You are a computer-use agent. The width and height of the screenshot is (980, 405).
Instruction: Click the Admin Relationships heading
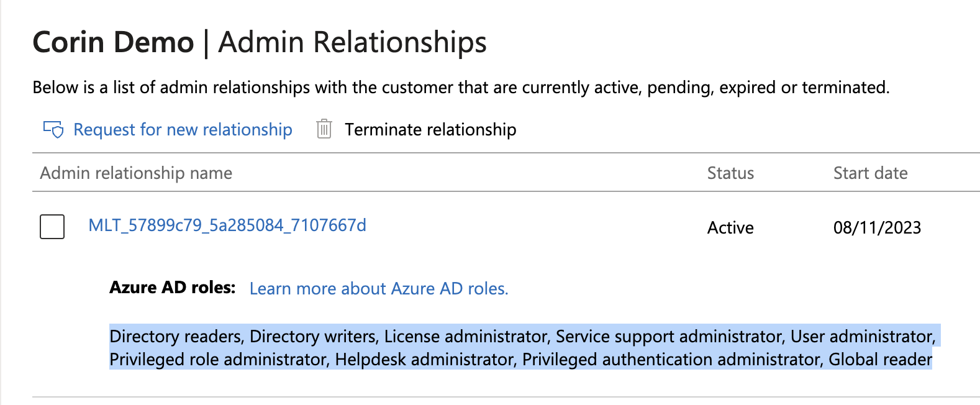coord(352,42)
